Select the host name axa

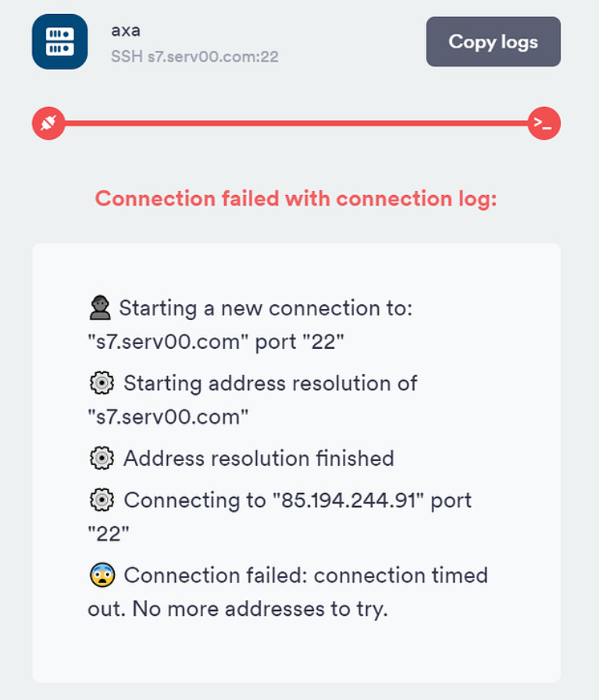click(126, 30)
